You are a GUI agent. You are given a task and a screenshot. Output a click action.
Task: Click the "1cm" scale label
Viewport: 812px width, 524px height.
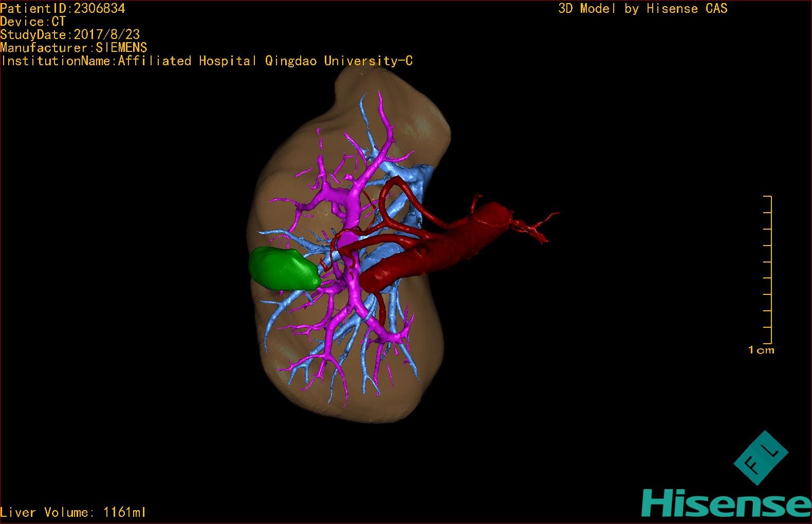point(761,350)
